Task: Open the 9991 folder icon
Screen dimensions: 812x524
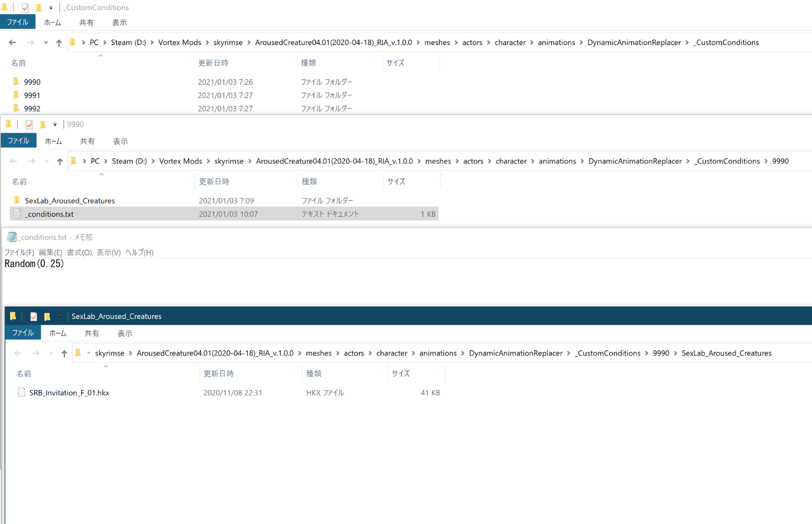Action: (16, 95)
